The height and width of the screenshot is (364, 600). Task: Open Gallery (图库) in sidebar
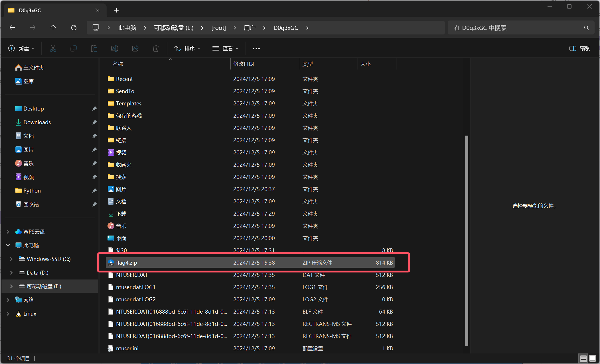point(25,81)
